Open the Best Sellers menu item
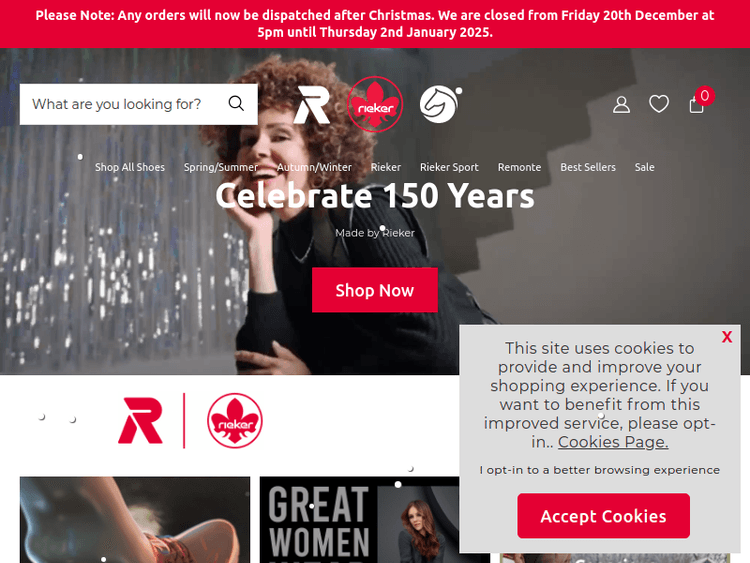750x563 pixels. tap(588, 167)
